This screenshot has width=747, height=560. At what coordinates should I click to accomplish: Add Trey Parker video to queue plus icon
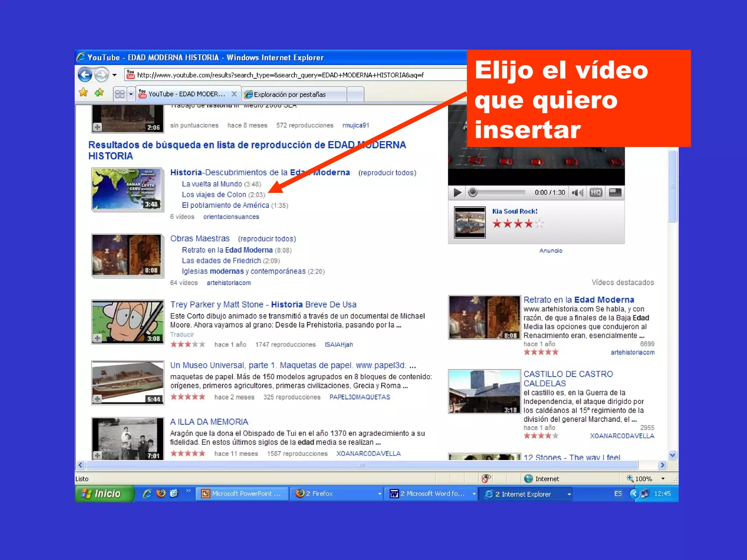(97, 338)
